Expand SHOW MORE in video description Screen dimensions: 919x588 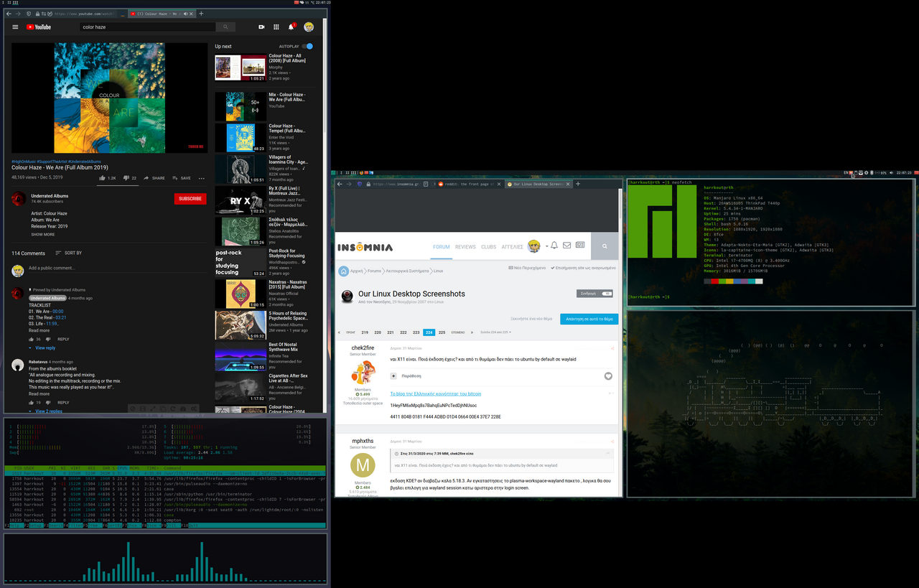pos(43,234)
